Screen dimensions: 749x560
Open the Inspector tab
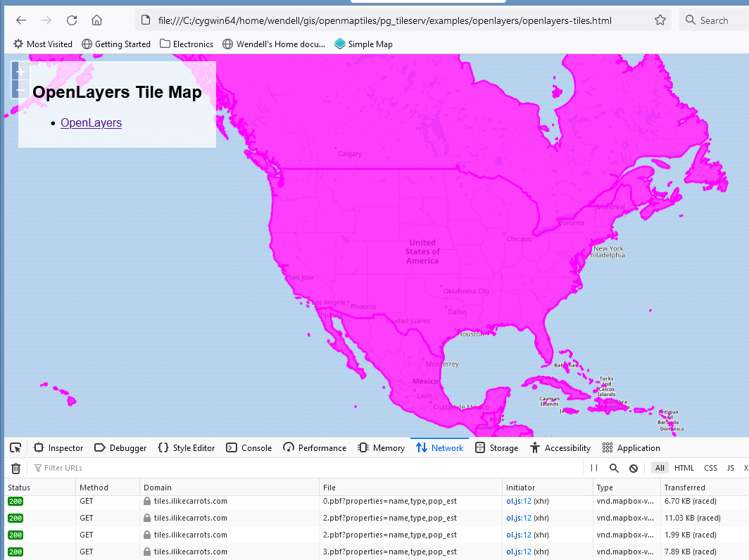click(58, 448)
